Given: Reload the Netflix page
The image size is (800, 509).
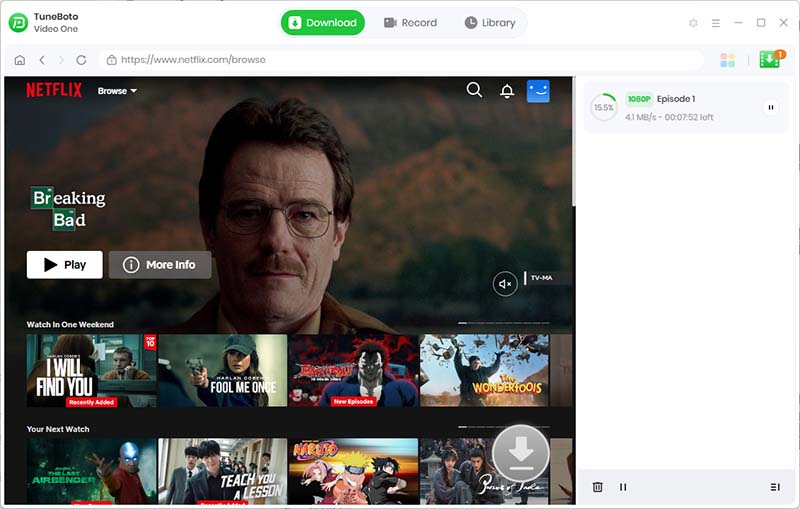Looking at the screenshot, I should [x=81, y=60].
